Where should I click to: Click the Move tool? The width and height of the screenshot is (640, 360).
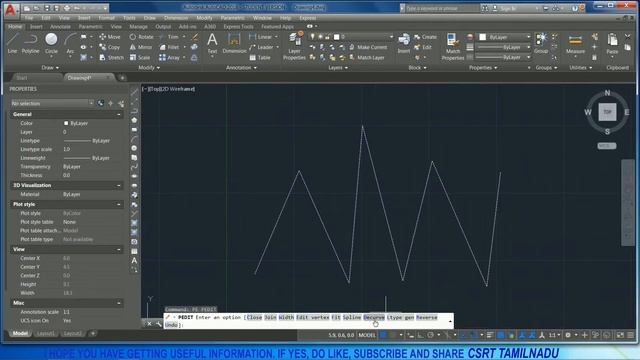[x=110, y=37]
